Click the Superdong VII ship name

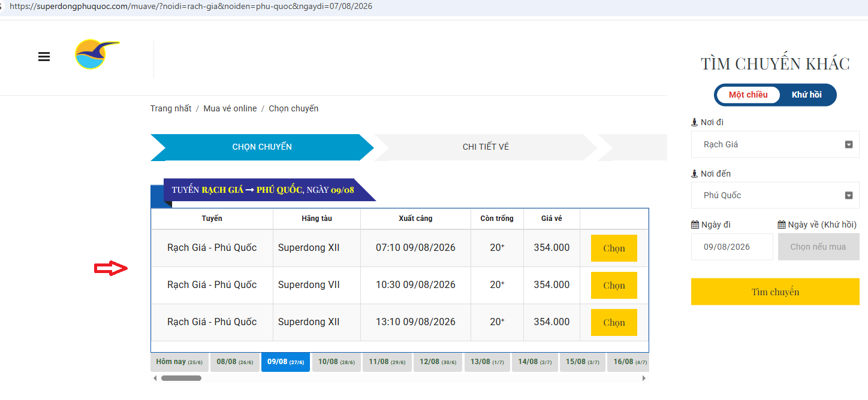point(309,285)
